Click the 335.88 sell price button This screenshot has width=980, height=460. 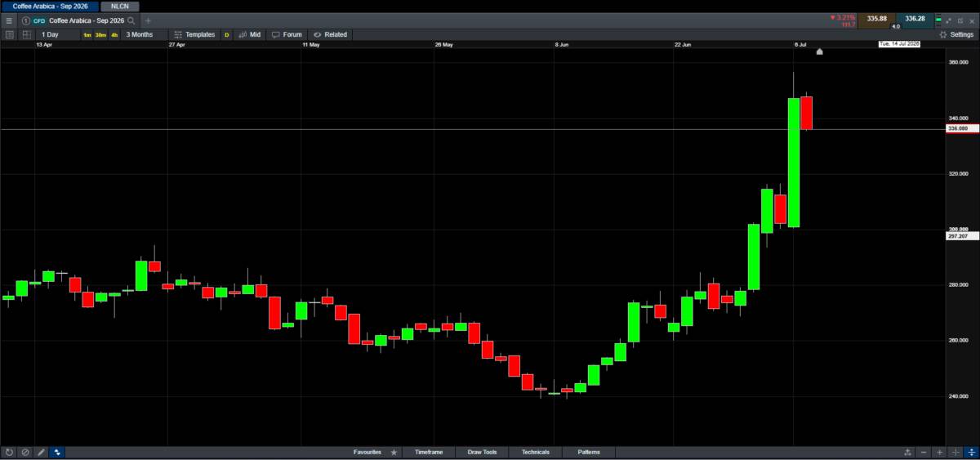(x=876, y=19)
